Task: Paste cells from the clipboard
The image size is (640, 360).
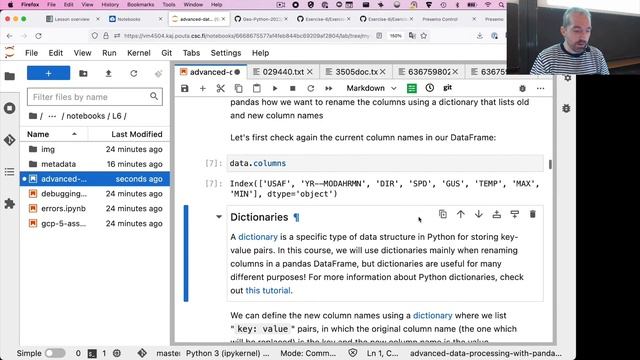Action: 257,88
